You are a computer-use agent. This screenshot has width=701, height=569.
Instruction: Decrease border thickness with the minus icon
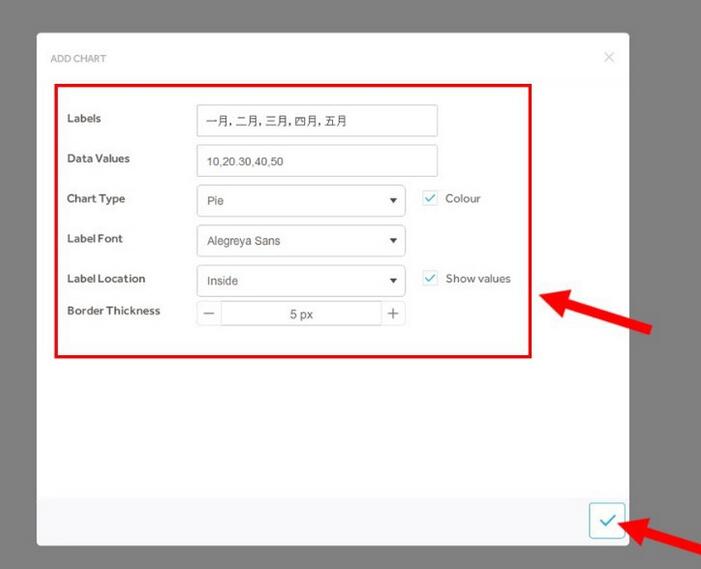[x=209, y=314]
